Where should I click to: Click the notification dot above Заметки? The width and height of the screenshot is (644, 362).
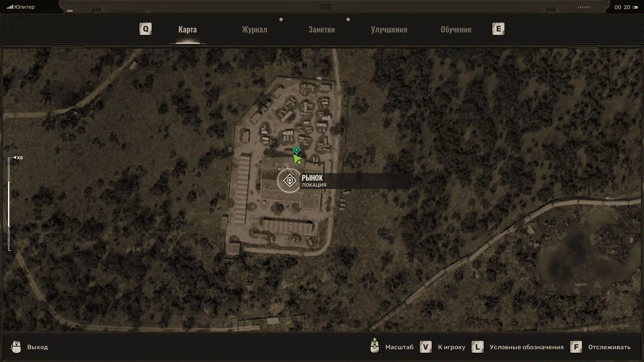[x=348, y=19]
